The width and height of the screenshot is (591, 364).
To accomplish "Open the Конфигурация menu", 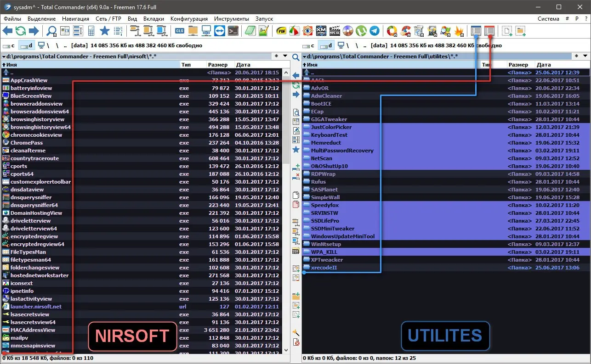I will [x=189, y=19].
